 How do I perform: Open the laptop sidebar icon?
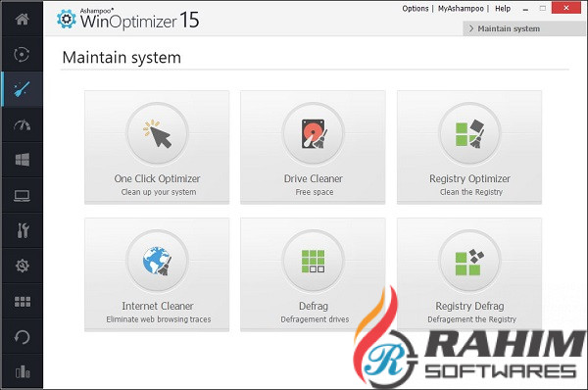point(23,196)
